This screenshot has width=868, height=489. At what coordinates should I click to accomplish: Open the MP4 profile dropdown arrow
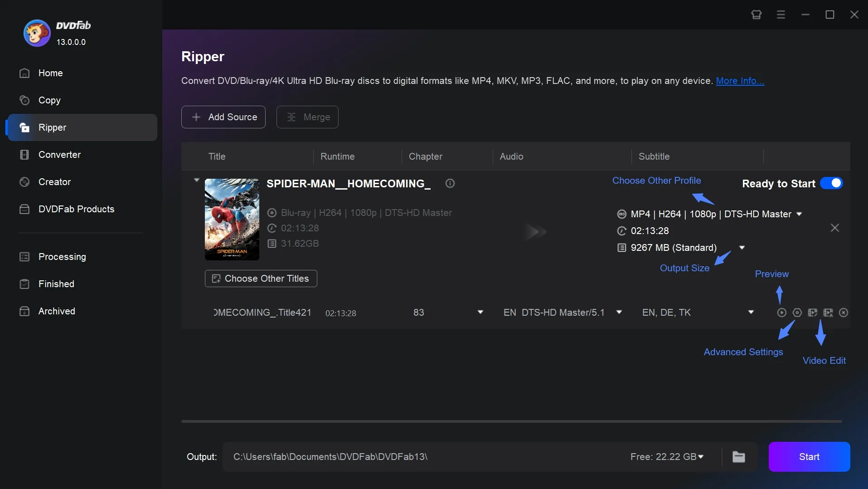pos(799,214)
